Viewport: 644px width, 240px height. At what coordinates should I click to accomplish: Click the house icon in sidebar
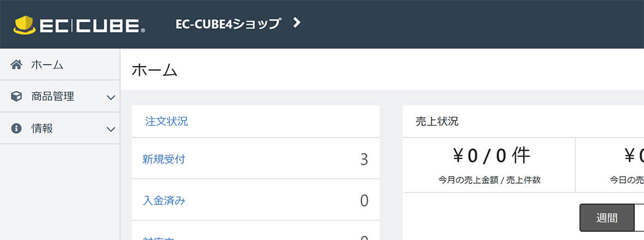[16, 64]
